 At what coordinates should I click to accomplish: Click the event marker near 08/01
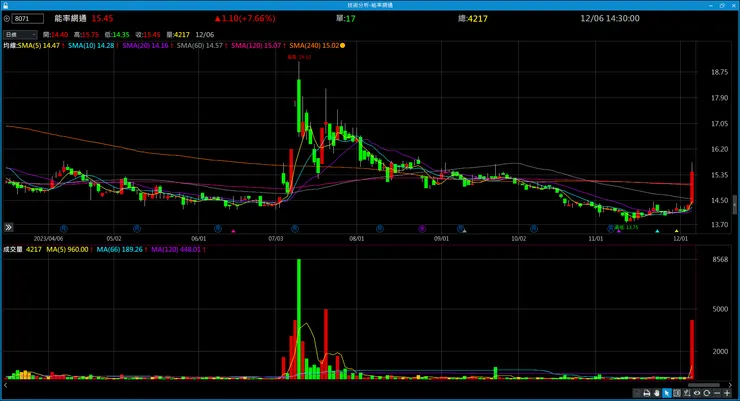(x=380, y=229)
